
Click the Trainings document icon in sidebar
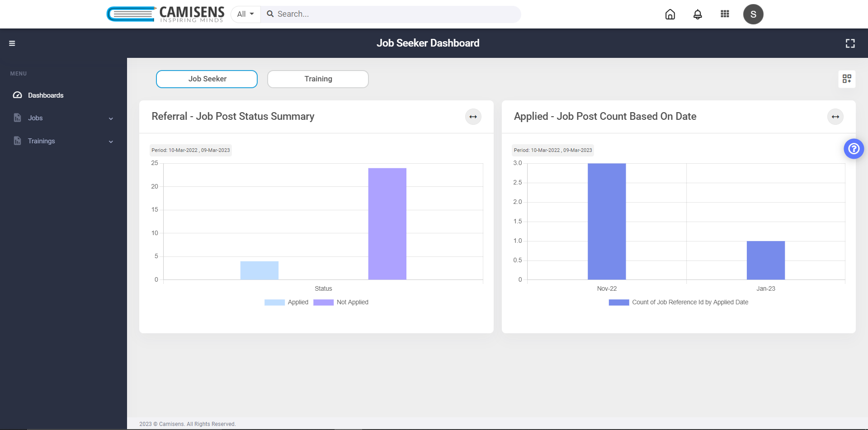(x=17, y=141)
